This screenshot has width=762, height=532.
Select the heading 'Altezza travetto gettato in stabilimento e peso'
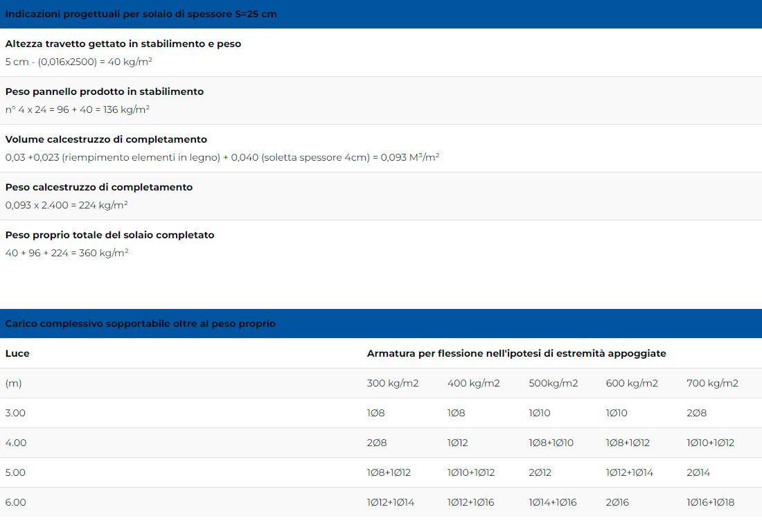pyautogui.click(x=123, y=44)
